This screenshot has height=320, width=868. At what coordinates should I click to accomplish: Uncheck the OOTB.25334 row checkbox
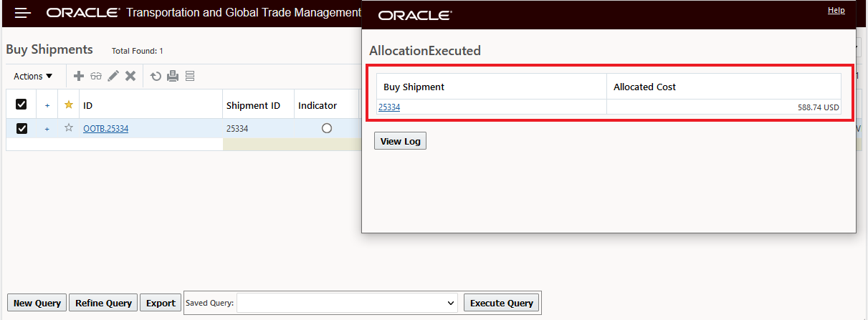click(22, 128)
